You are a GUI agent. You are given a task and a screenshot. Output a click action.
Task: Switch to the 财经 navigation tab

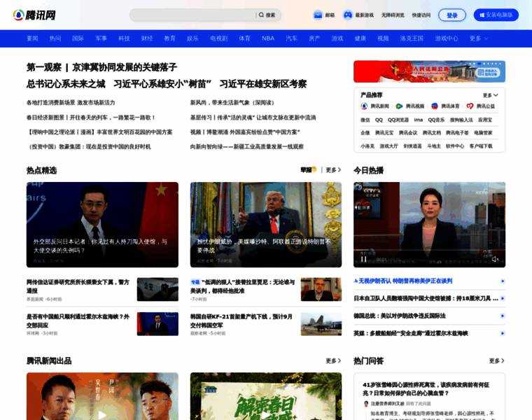(x=147, y=38)
